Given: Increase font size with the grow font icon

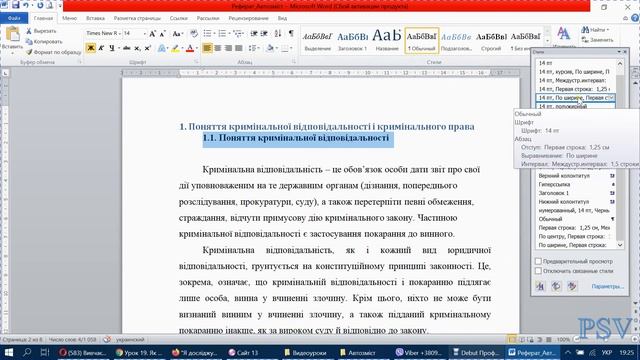Looking at the screenshot, I should pos(152,34).
